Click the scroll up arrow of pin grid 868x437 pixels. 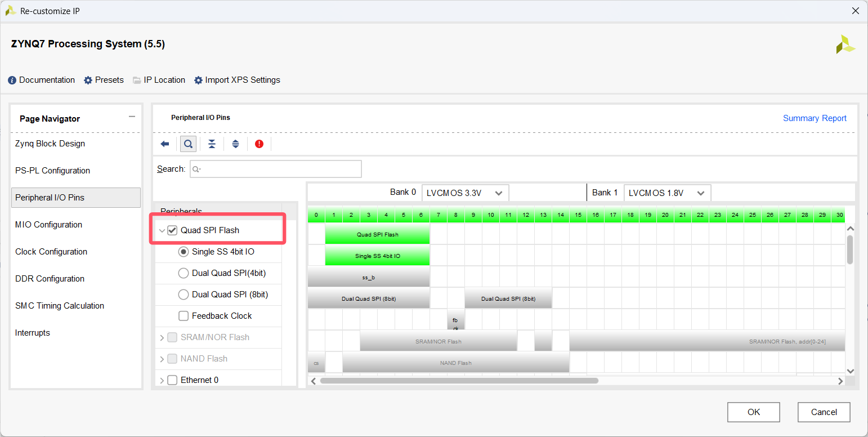tap(850, 229)
